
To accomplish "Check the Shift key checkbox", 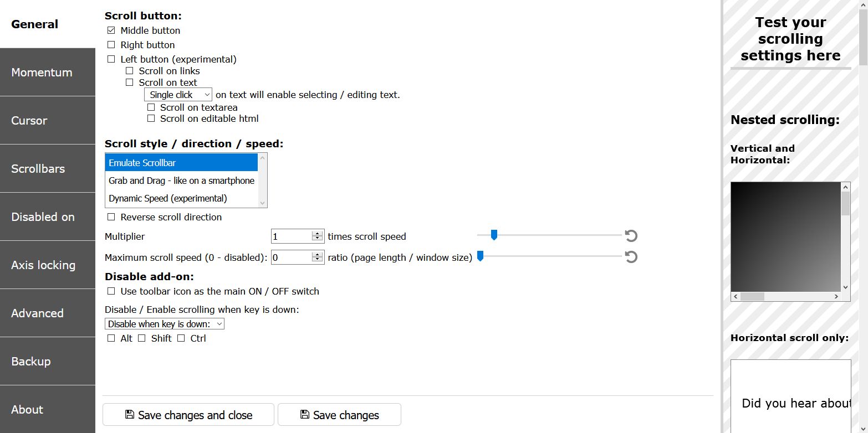I will click(x=142, y=338).
